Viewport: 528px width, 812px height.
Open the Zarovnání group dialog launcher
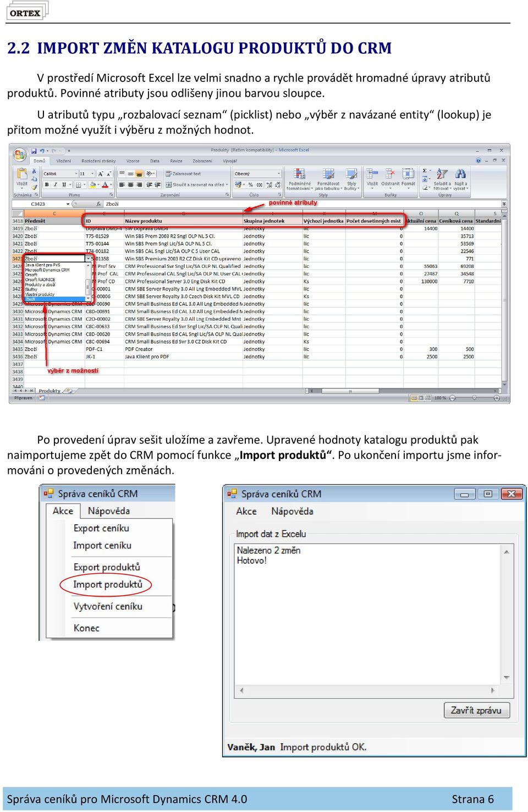227,195
